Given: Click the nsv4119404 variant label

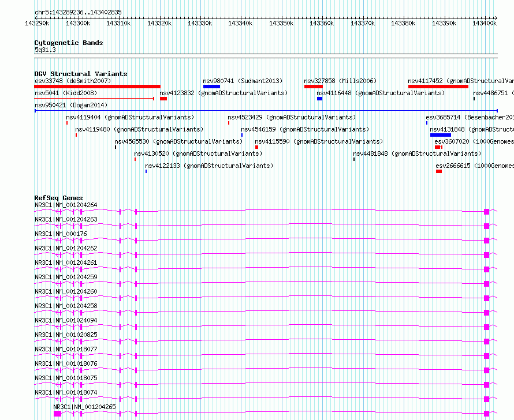Looking at the screenshot, I should [130, 117].
